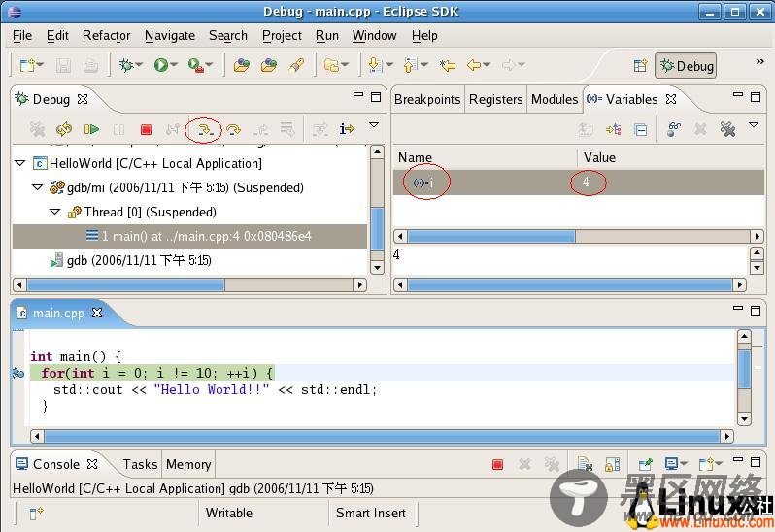This screenshot has height=532, width=775.
Task: Maximize the Variables view
Action: pyautogui.click(x=756, y=97)
